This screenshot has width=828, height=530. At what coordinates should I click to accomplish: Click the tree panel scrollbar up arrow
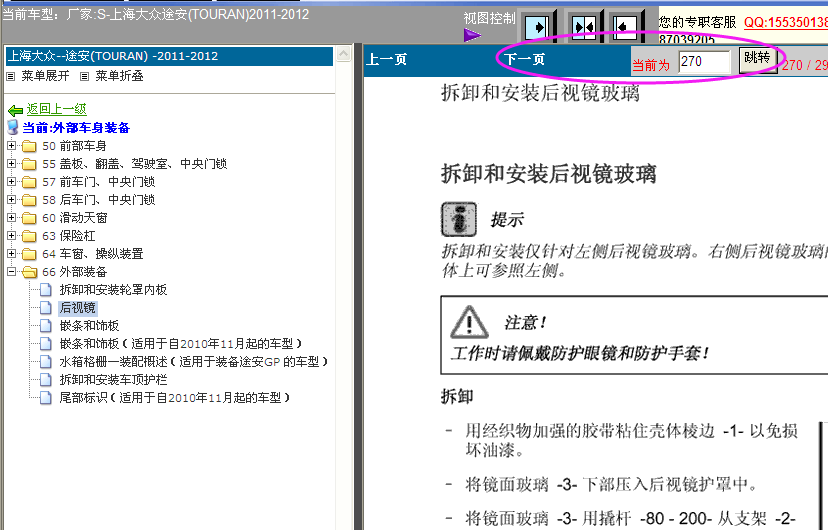(x=343, y=54)
